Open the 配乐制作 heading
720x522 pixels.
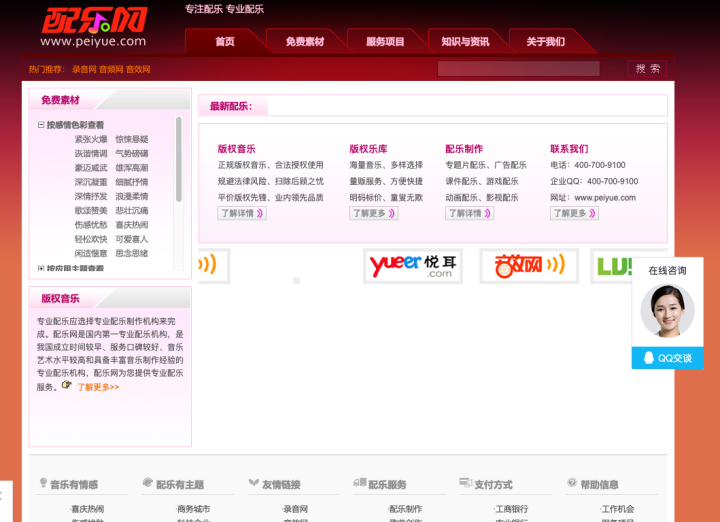pyautogui.click(x=464, y=149)
